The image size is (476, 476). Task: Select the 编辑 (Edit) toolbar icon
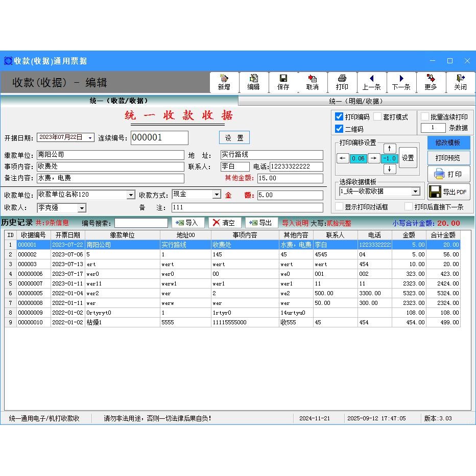[x=254, y=82]
